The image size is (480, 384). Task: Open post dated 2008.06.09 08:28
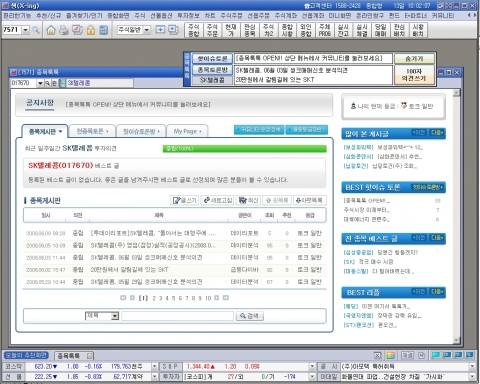pos(175,233)
